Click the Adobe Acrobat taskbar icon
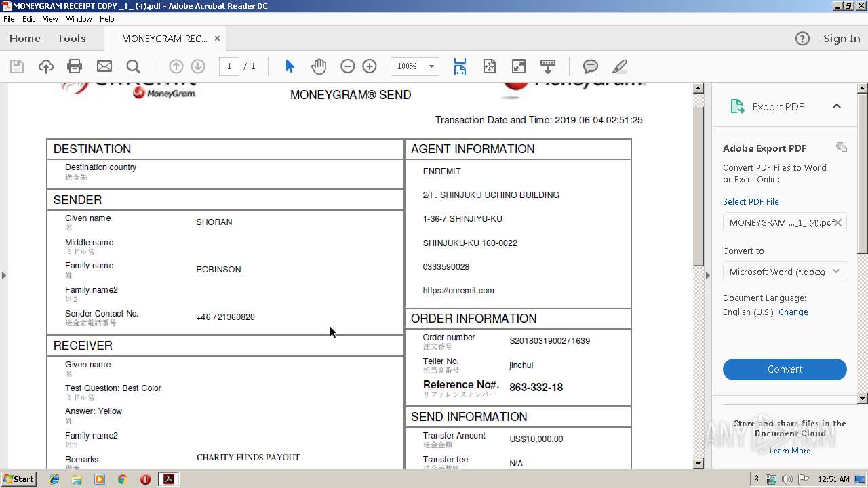The height and width of the screenshot is (488, 868). point(168,479)
